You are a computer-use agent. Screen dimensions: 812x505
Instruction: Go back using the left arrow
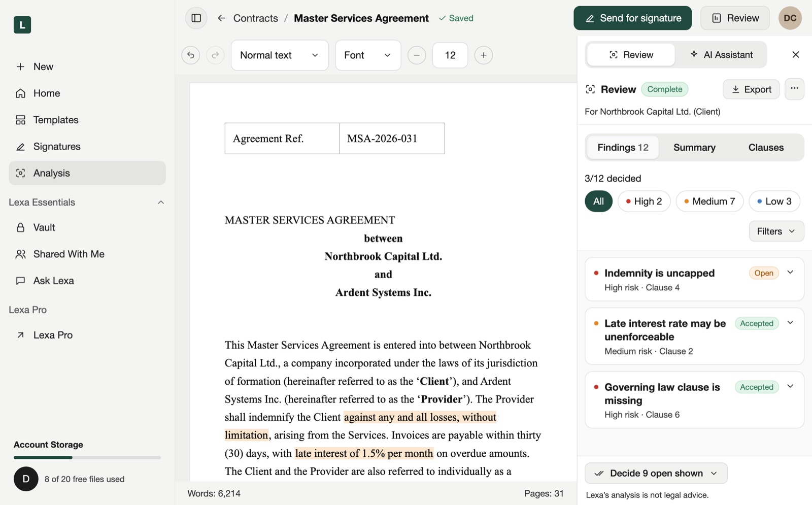coord(221,18)
